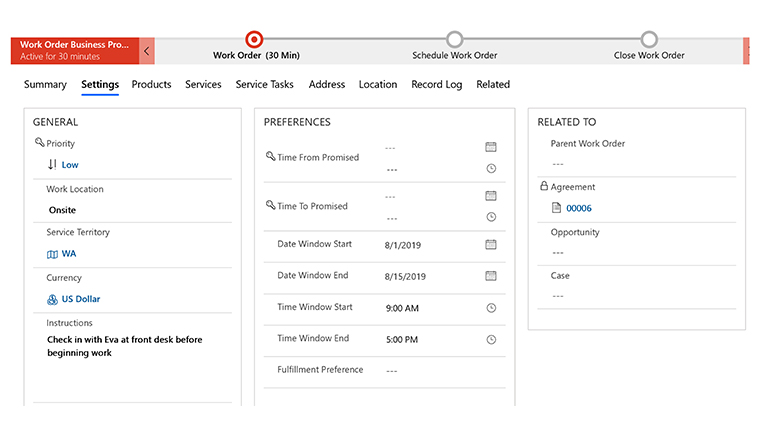
Task: Open calendar picker for Time To Promised
Action: (491, 196)
